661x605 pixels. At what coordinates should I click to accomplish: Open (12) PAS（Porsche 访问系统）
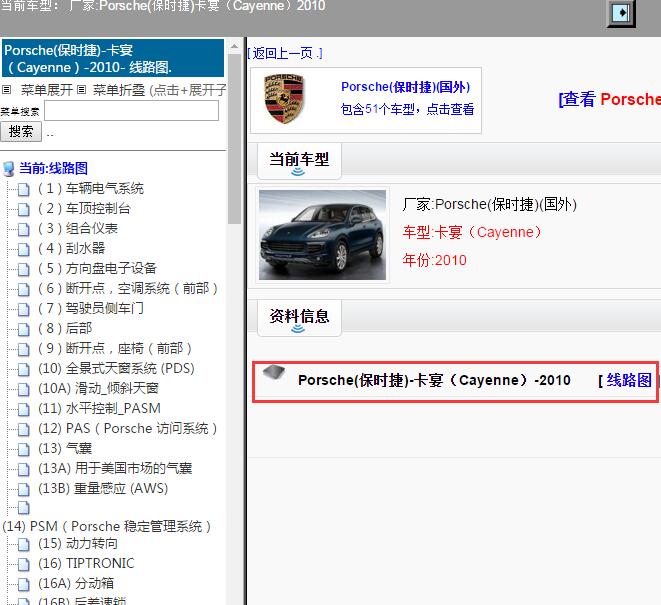point(128,428)
